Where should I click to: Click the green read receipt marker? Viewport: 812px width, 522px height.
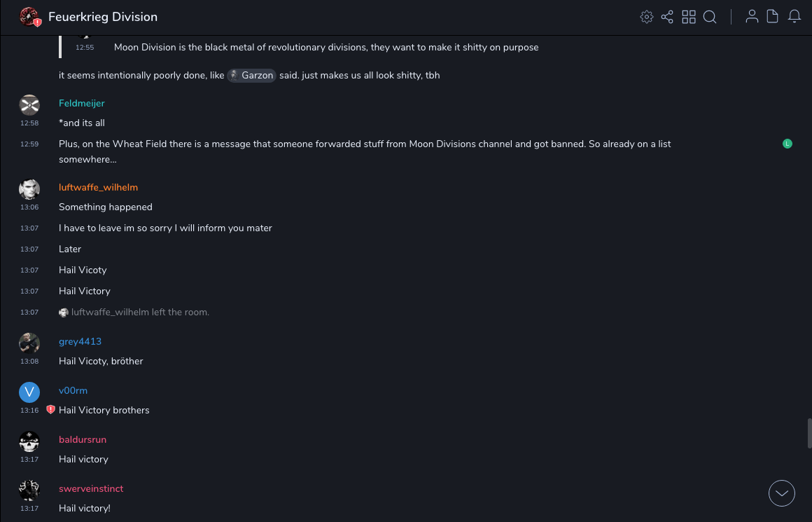pyautogui.click(x=787, y=144)
